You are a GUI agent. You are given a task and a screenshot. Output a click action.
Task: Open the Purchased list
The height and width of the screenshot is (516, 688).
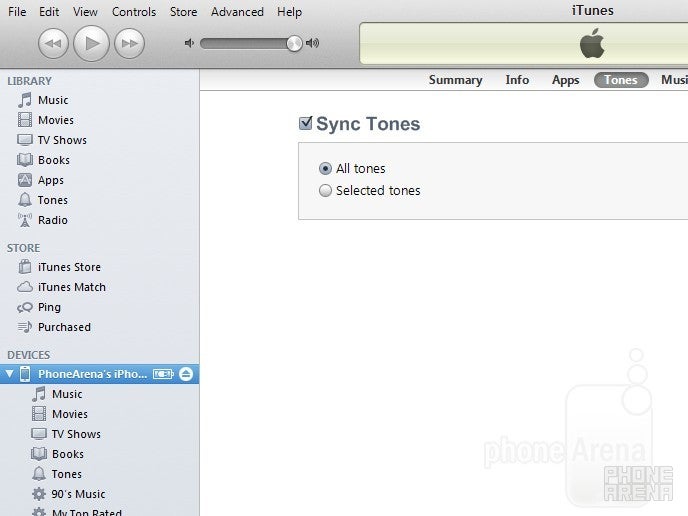54,327
